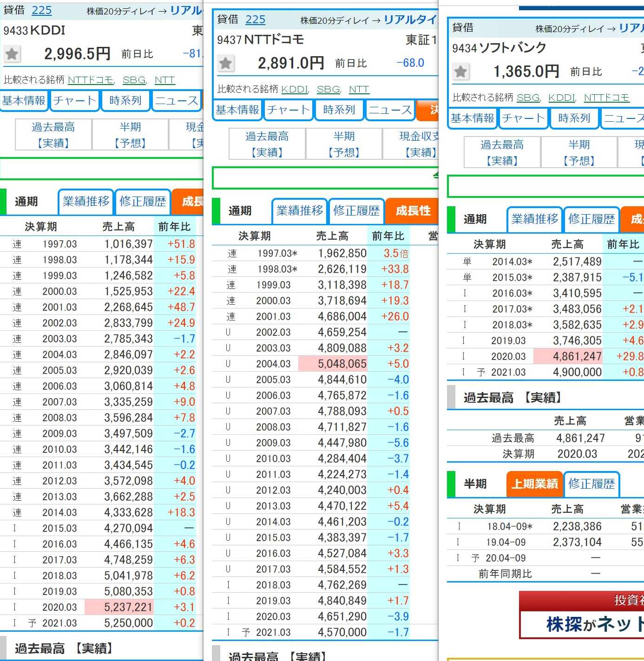
Task: Click the 9437 NTTドコモ stock name heading
Action: (x=260, y=40)
